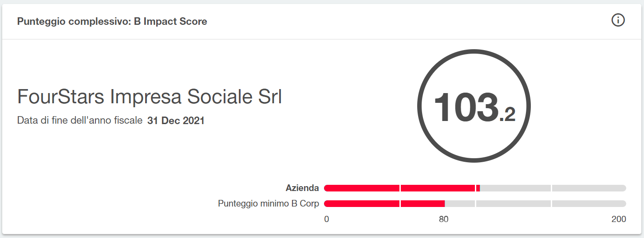644x238 pixels.
Task: Click the 31 Dec 2021 date
Action: click(176, 121)
